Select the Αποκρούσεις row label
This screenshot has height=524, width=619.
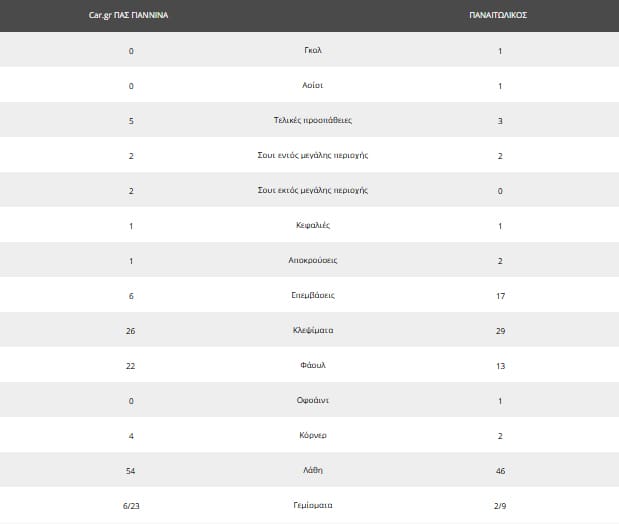pos(313,260)
